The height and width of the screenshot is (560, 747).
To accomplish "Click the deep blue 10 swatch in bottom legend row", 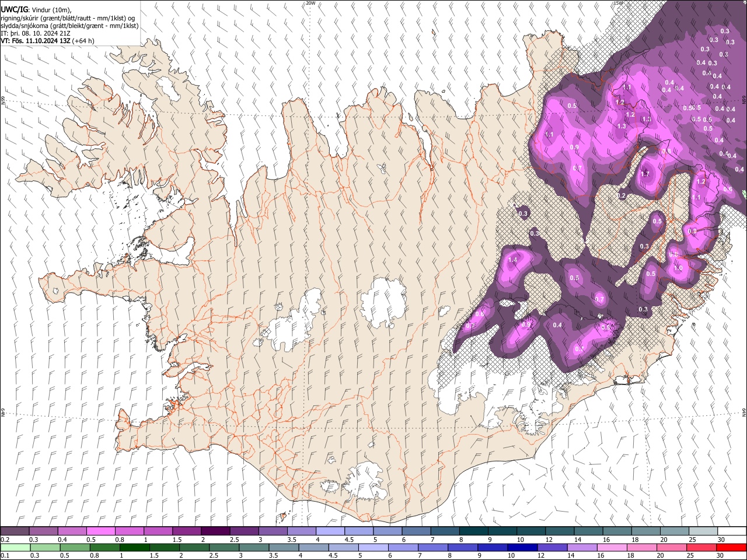I will pyautogui.click(x=522, y=547).
